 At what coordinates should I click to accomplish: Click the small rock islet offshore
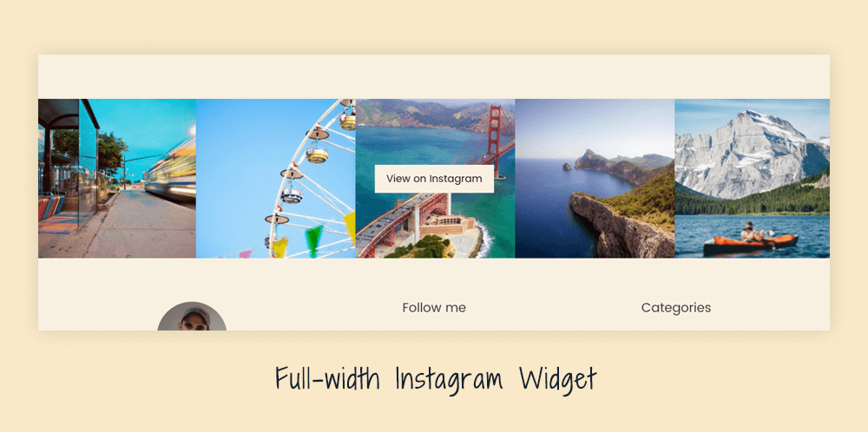(x=568, y=166)
